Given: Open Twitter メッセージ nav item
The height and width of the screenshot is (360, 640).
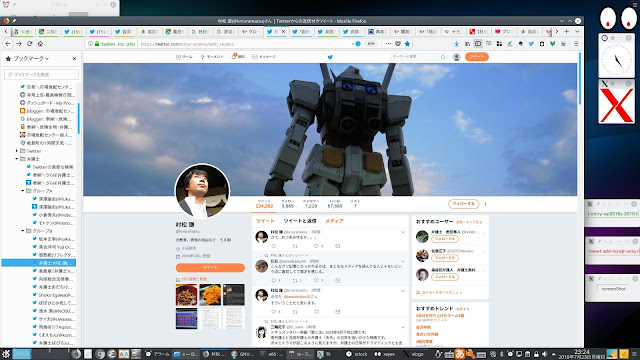Looking at the screenshot, I should coord(264,57).
